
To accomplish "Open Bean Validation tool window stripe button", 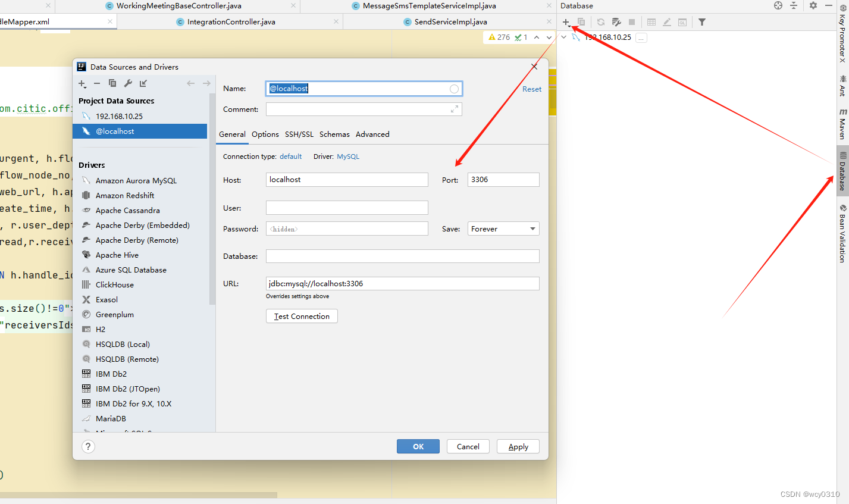I will 842,233.
